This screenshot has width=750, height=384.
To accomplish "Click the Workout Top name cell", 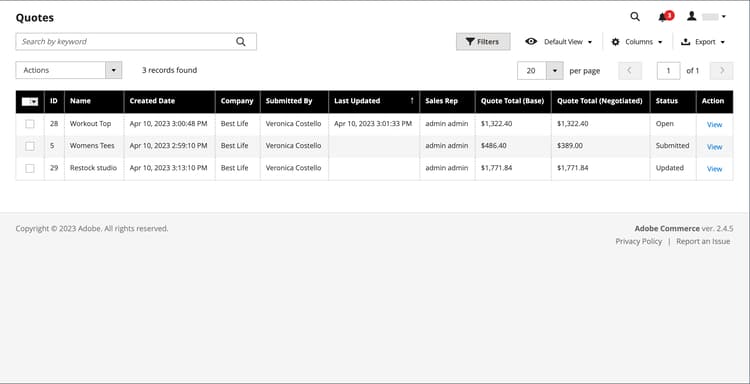I will click(x=94, y=124).
